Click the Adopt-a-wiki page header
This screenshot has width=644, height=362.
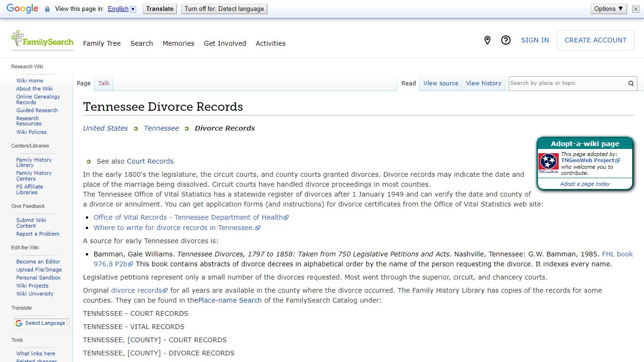point(585,144)
